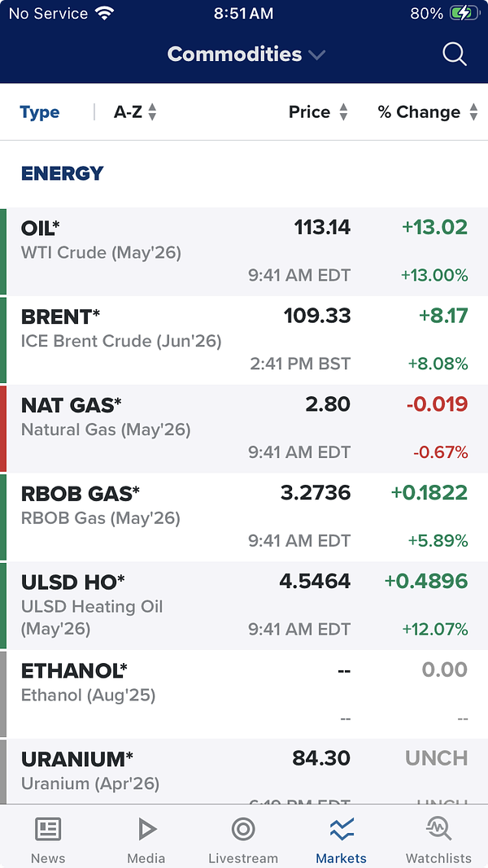Open the RBOB GAS quote row
The height and width of the screenshot is (868, 488).
[244, 517]
